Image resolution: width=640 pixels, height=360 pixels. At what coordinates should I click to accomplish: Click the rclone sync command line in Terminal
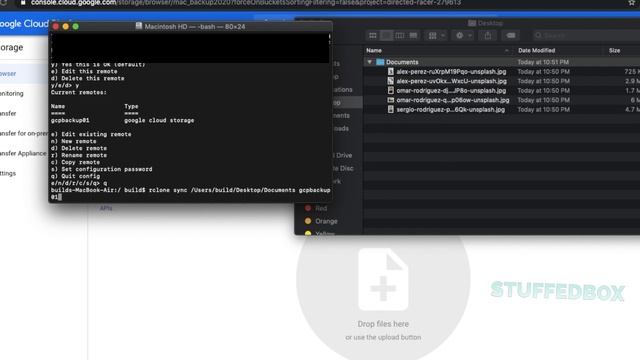pos(191,193)
